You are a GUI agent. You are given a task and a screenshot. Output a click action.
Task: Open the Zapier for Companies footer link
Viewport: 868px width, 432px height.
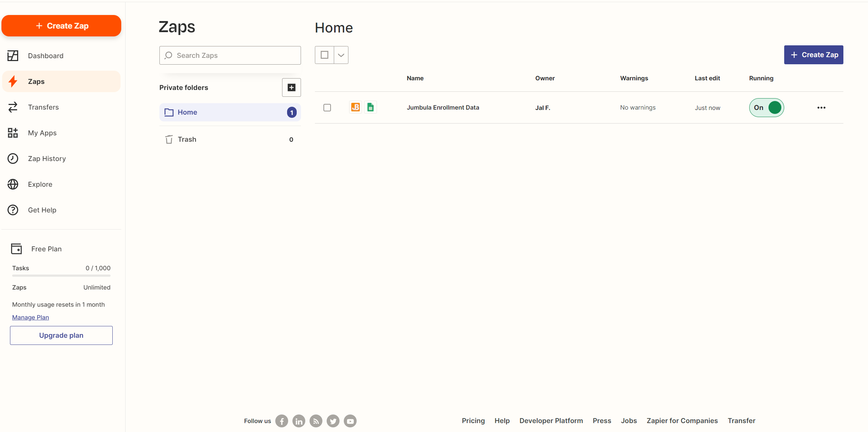pos(682,421)
